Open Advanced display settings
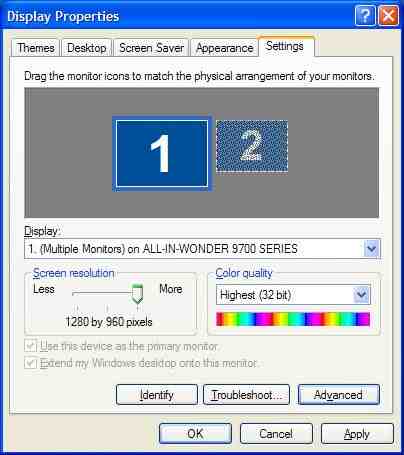 [338, 395]
